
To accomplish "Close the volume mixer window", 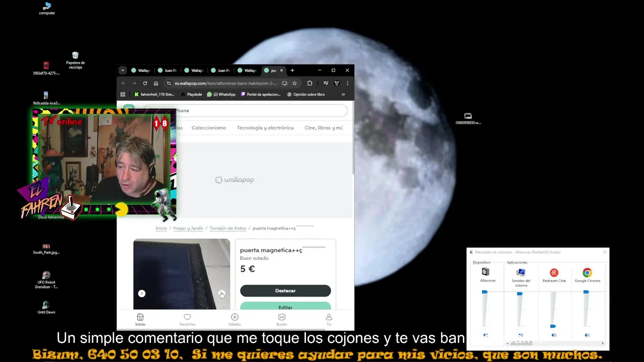I will 605,252.
